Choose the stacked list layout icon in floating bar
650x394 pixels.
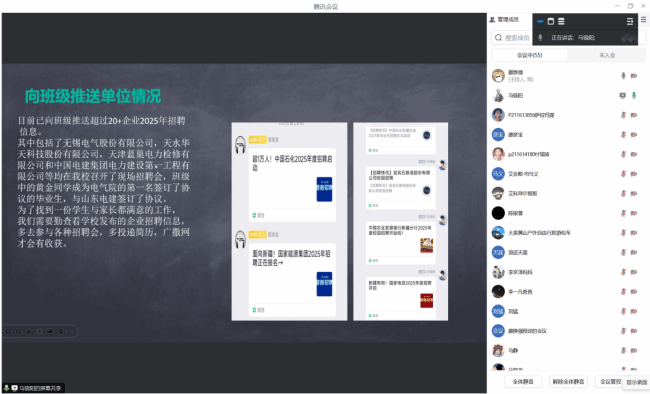coord(561,21)
